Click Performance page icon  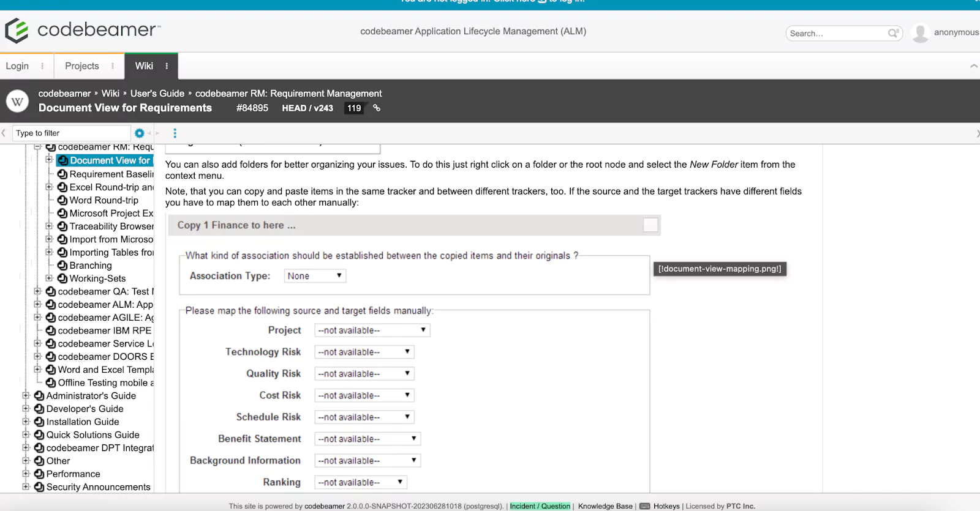coord(39,474)
